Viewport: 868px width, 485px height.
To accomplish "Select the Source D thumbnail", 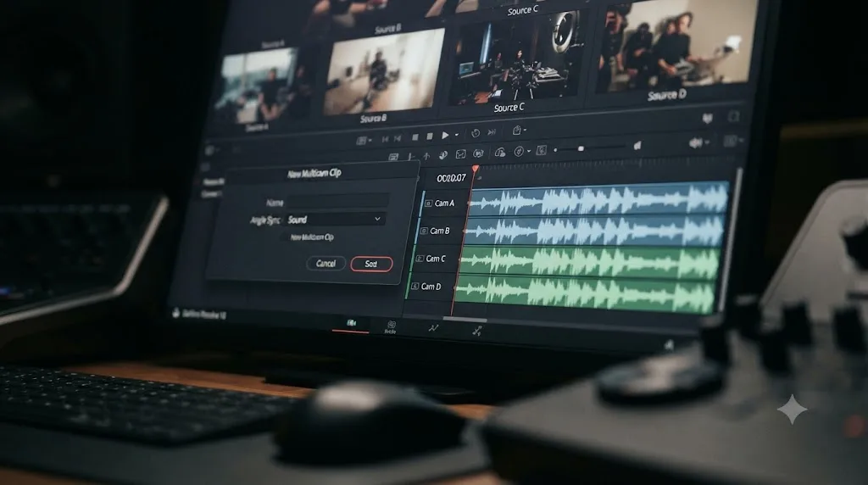I will pyautogui.click(x=676, y=46).
